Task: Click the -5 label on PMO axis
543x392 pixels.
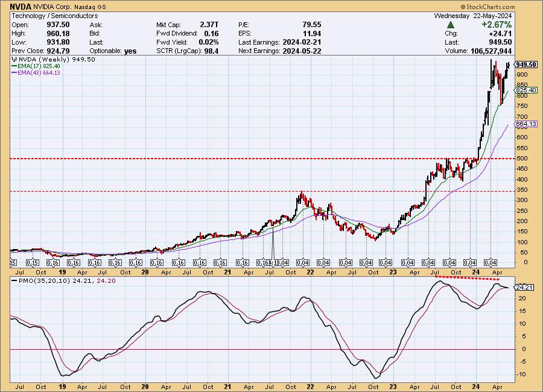Action: tap(522, 361)
